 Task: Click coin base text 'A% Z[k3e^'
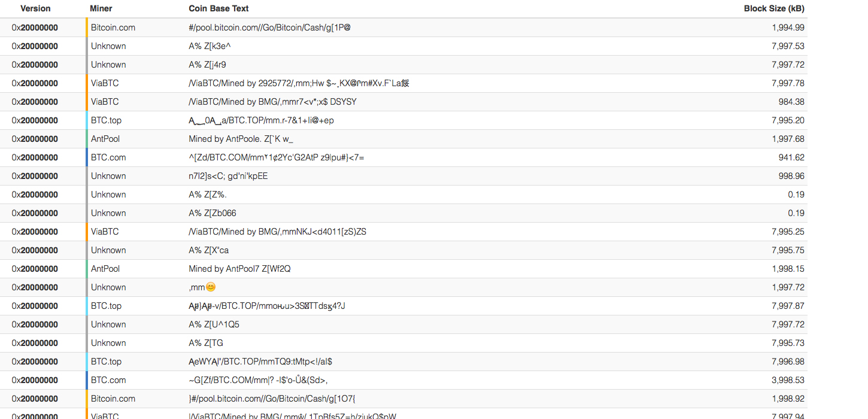pyautogui.click(x=210, y=46)
